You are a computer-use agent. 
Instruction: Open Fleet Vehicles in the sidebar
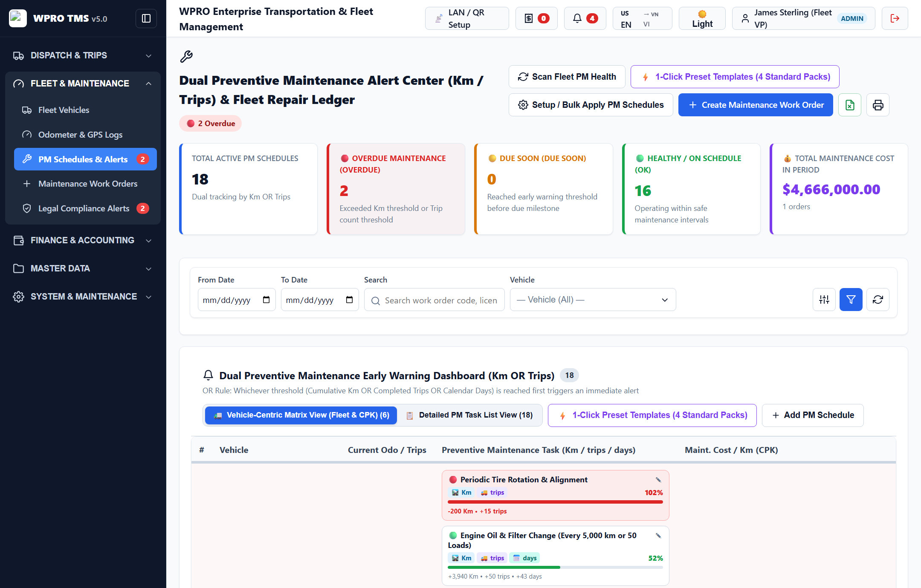tap(85, 110)
